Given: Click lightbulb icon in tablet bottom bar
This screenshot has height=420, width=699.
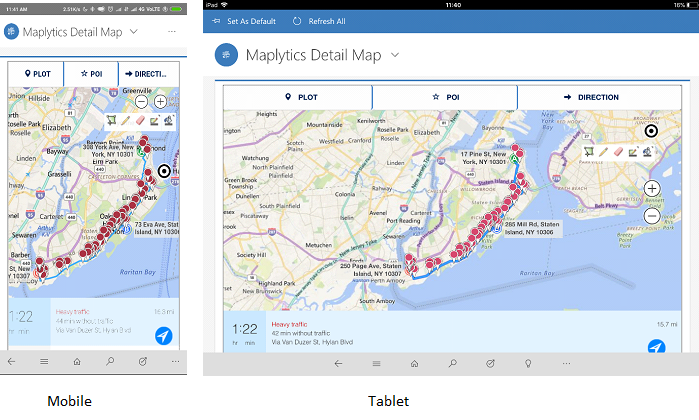Looking at the screenshot, I should point(528,363).
